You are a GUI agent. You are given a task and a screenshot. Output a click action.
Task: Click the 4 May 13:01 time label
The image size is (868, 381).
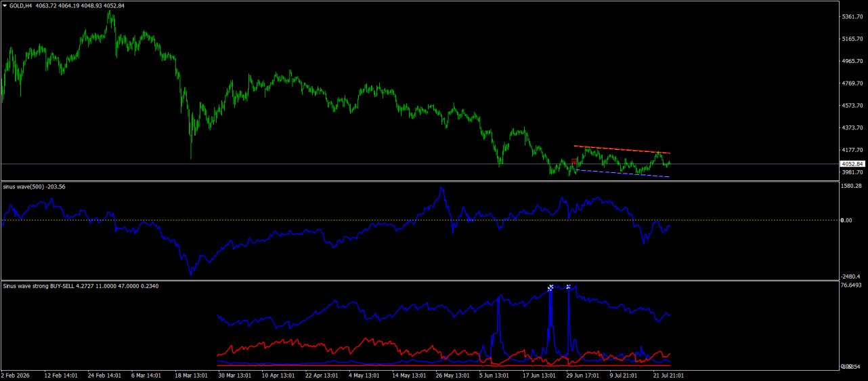click(364, 374)
